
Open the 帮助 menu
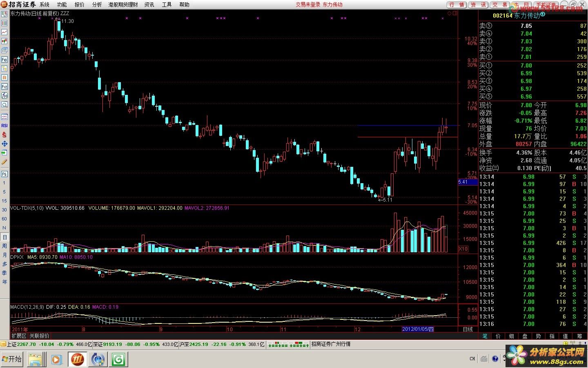click(x=184, y=4)
